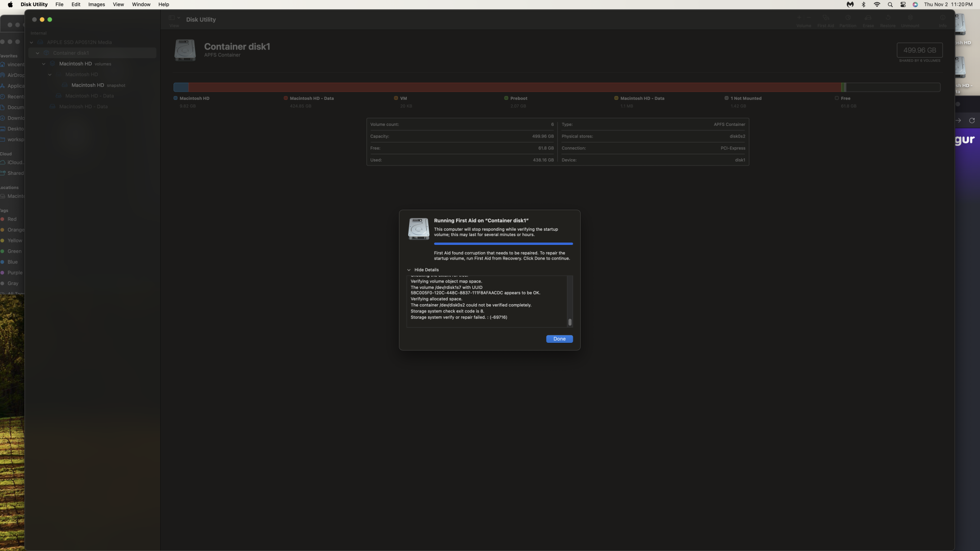Click the Unmount toolbar icon
The width and height of the screenshot is (980, 551).
tap(910, 18)
